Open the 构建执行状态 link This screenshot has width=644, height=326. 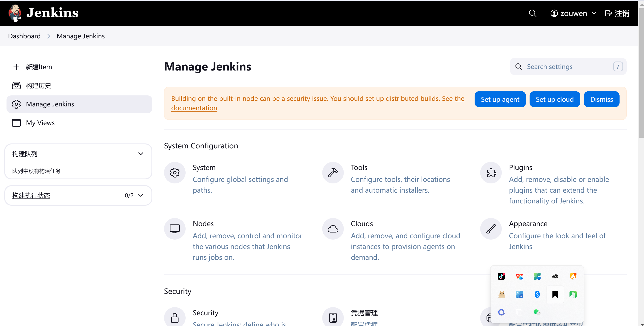tap(31, 195)
